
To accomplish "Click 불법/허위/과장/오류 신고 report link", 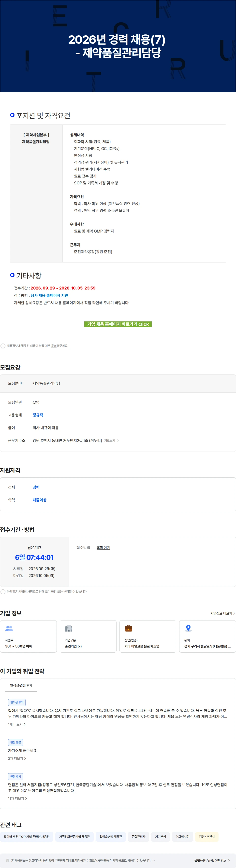I will 212,861.
